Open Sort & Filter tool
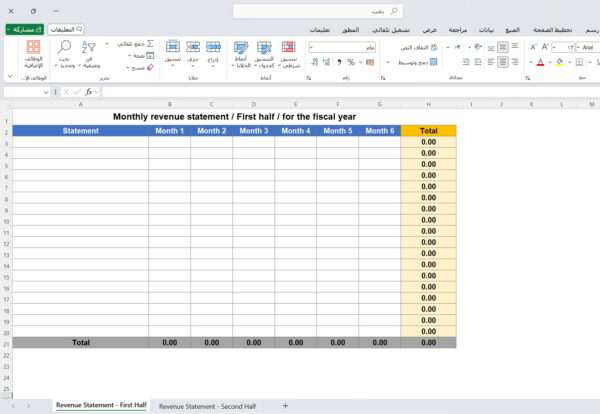The image size is (600, 414). tap(88, 50)
